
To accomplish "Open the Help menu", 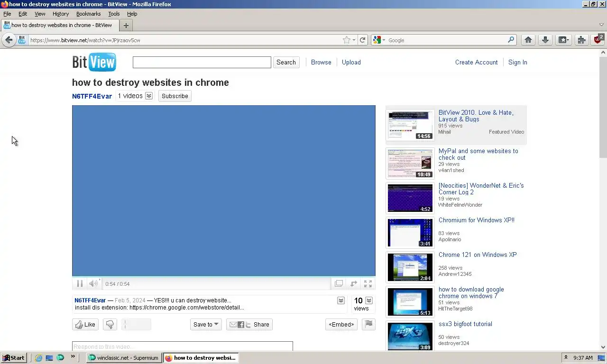I will (132, 14).
